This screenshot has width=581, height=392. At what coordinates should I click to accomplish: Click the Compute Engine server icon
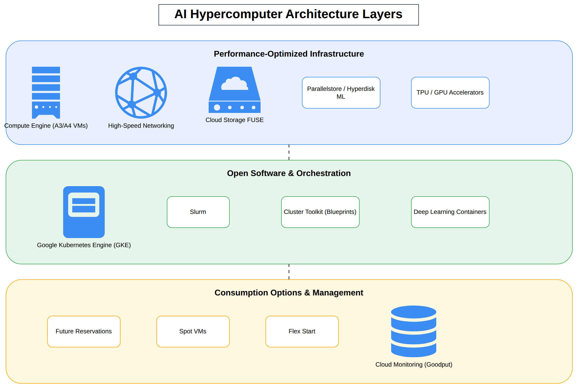click(46, 93)
